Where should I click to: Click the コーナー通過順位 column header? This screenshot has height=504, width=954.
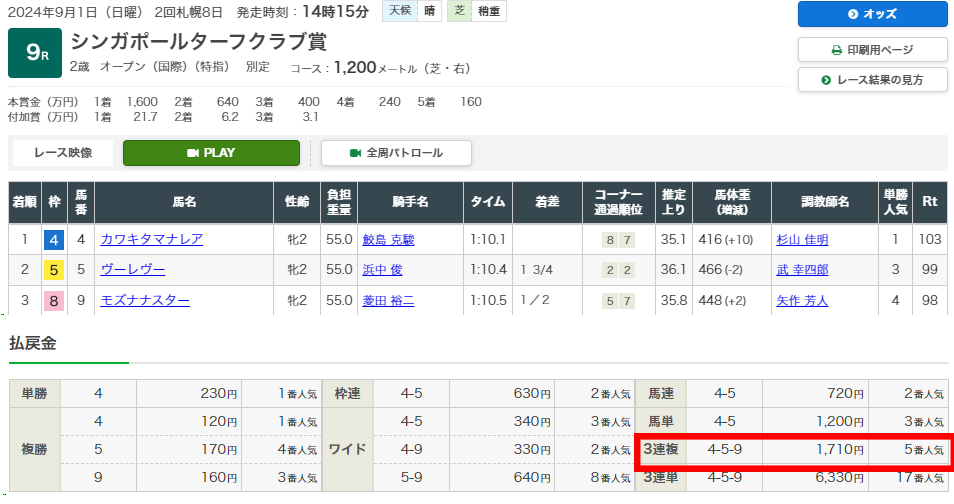619,202
